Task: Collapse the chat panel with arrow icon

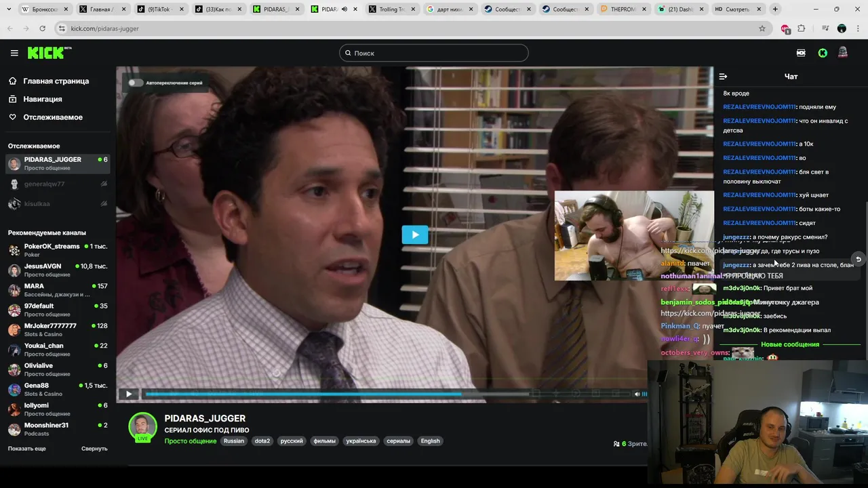Action: click(x=723, y=77)
